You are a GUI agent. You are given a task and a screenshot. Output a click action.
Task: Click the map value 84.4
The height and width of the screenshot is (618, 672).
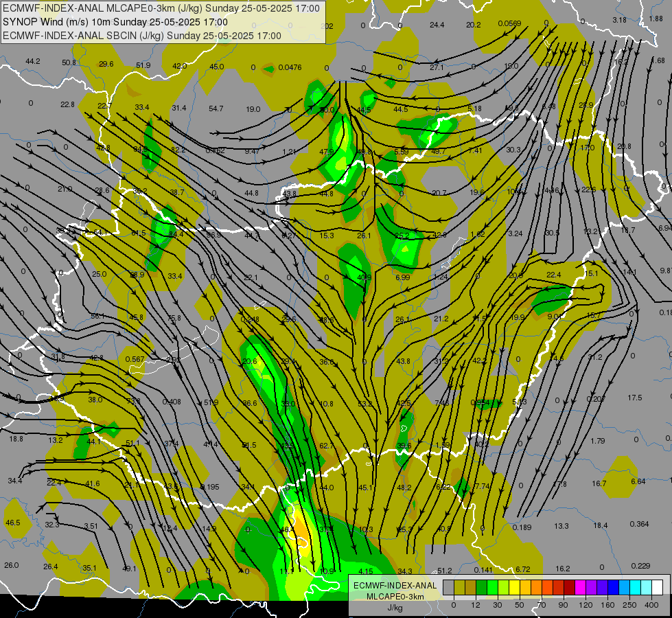[176, 234]
